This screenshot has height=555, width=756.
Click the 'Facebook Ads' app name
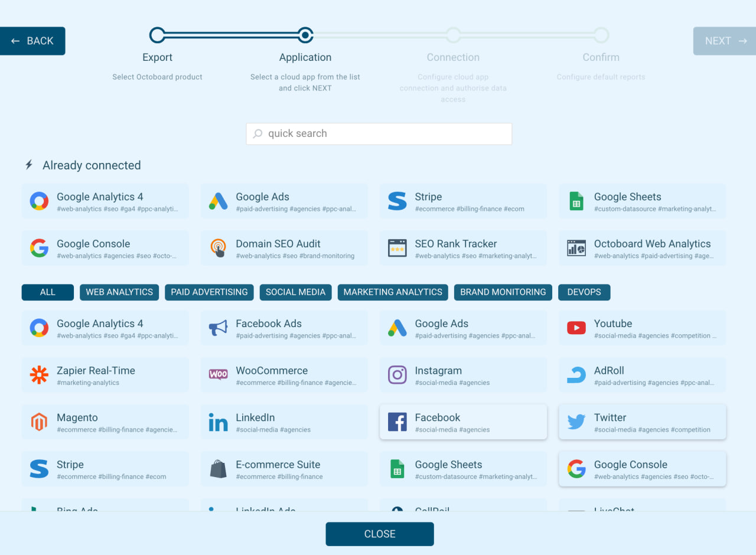click(269, 324)
